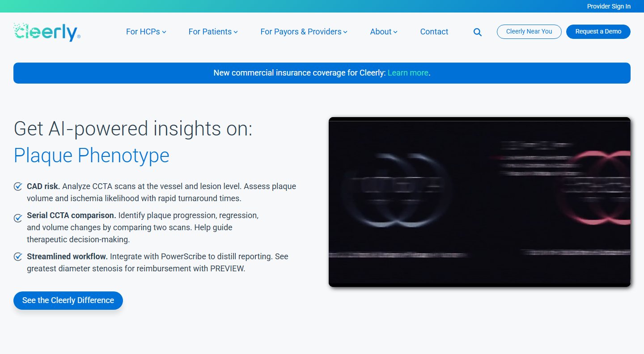Click the checkmark icon beside Streamlined workflow
This screenshot has width=644, height=354.
tap(18, 257)
